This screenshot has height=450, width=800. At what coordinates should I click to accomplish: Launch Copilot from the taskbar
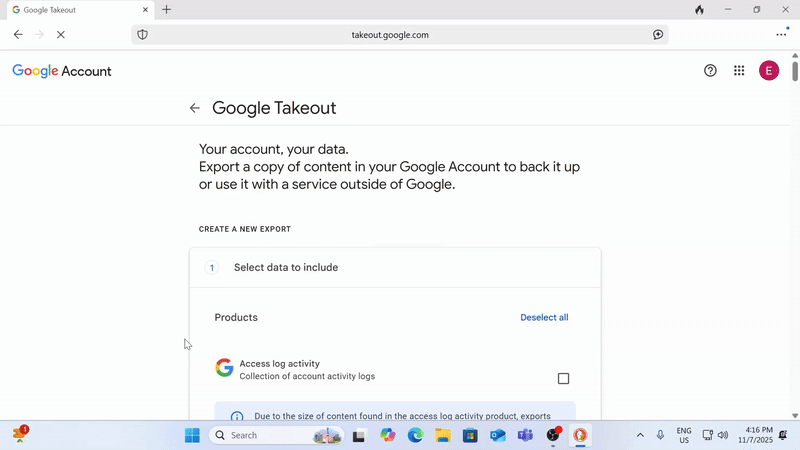(x=388, y=435)
